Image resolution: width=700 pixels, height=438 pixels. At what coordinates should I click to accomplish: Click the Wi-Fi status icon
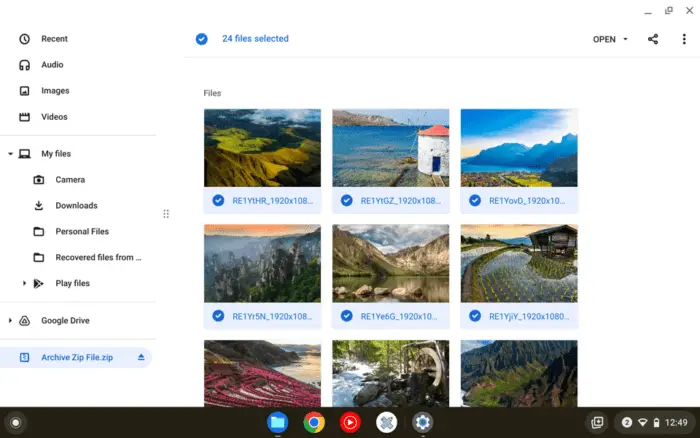[642, 422]
